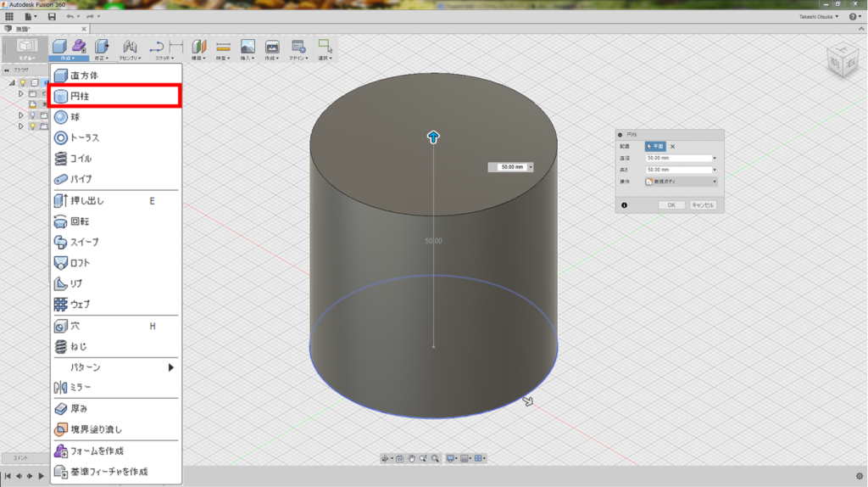The height and width of the screenshot is (487, 868).
Task: Click the Sketch line-arc icon
Action: [157, 47]
